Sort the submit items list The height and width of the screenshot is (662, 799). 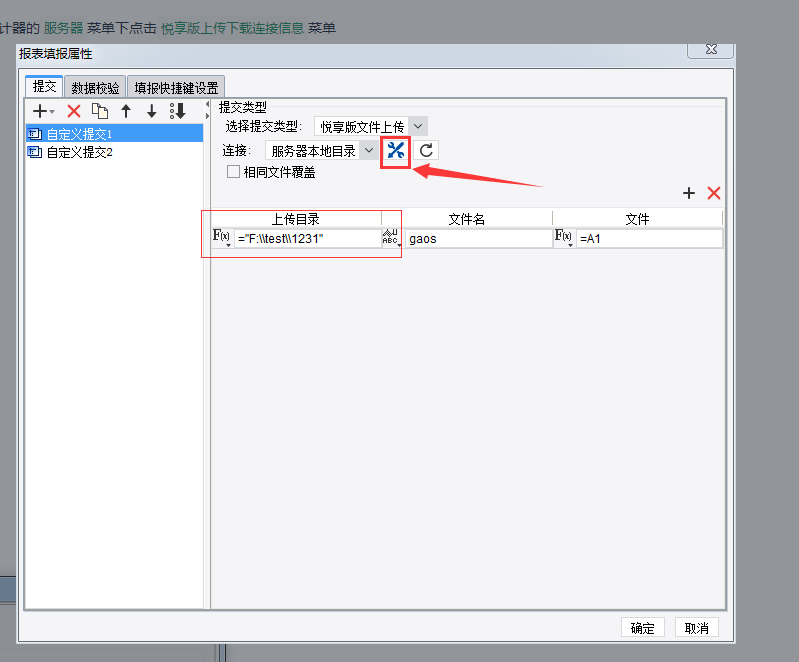178,111
